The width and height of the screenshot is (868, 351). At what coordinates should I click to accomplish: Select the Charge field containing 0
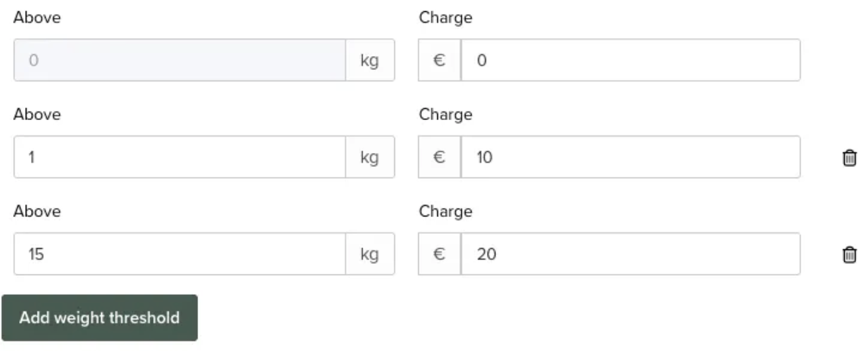coord(631,60)
